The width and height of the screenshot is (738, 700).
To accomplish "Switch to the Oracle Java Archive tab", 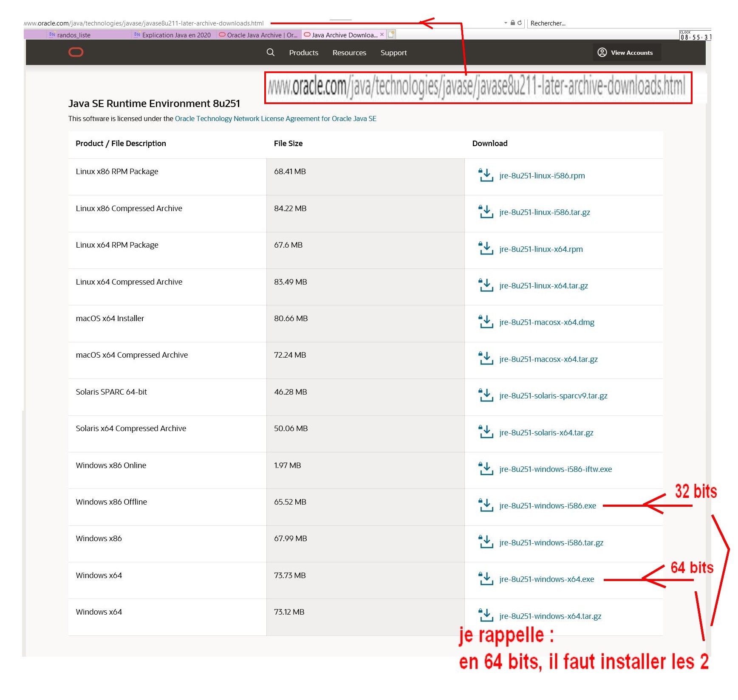I will (x=258, y=35).
